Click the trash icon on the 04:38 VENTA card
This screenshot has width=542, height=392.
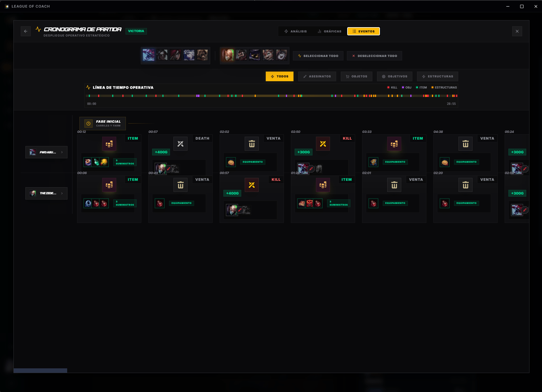pos(465,144)
